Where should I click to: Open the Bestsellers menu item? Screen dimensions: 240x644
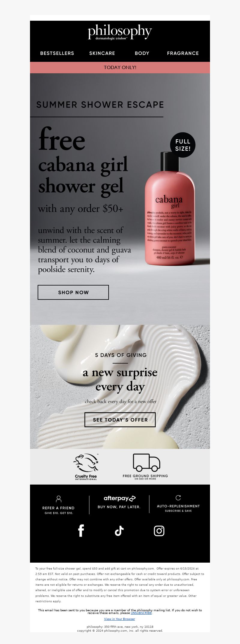tap(57, 53)
